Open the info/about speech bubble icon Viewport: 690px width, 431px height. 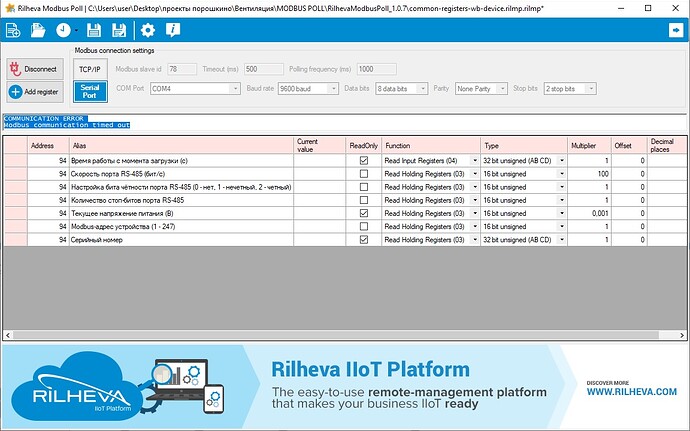tap(176, 31)
